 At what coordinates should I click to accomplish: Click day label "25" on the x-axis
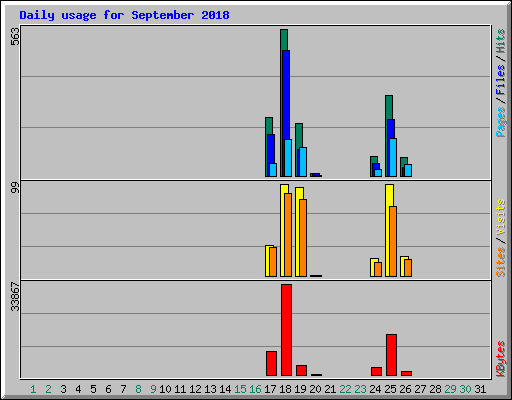coord(390,389)
